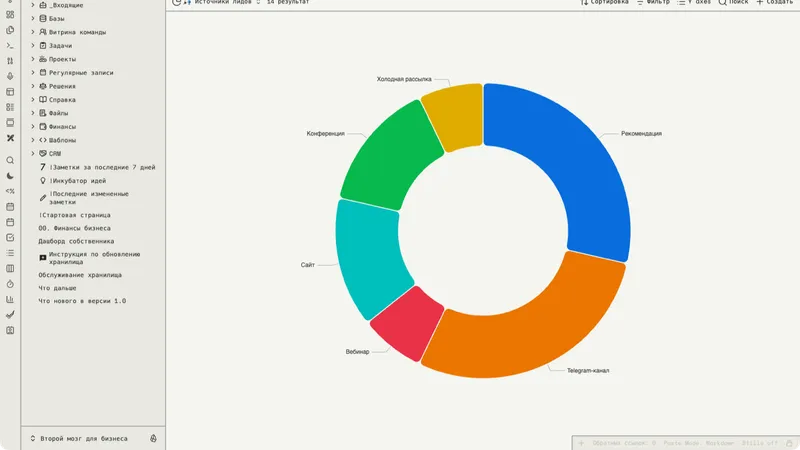This screenshot has width=800, height=450.
Task: Expand the Финансы folder
Action: click(x=33, y=127)
